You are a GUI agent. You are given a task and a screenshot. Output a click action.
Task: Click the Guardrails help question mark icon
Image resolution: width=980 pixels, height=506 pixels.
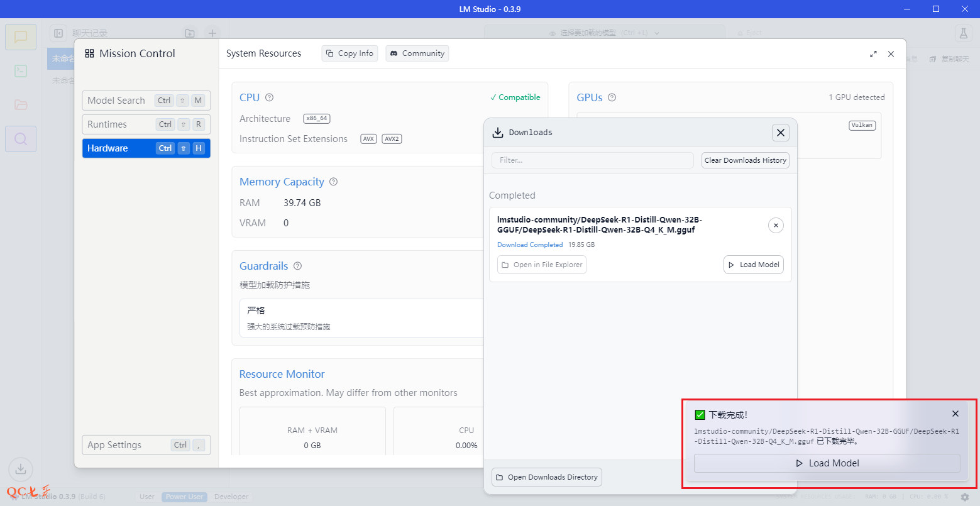pyautogui.click(x=298, y=266)
